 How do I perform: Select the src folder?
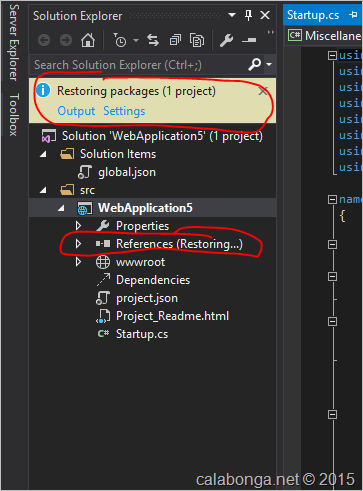(x=87, y=190)
